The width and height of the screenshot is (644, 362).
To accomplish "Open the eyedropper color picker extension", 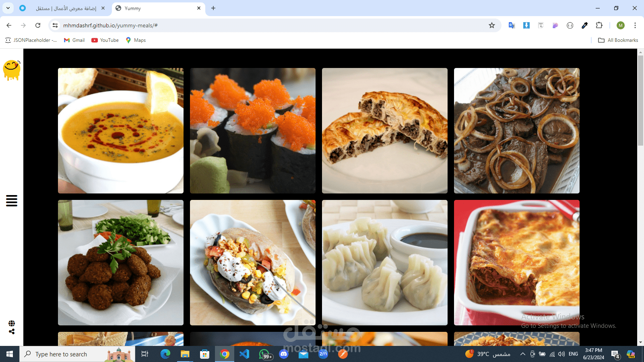I will (584, 25).
